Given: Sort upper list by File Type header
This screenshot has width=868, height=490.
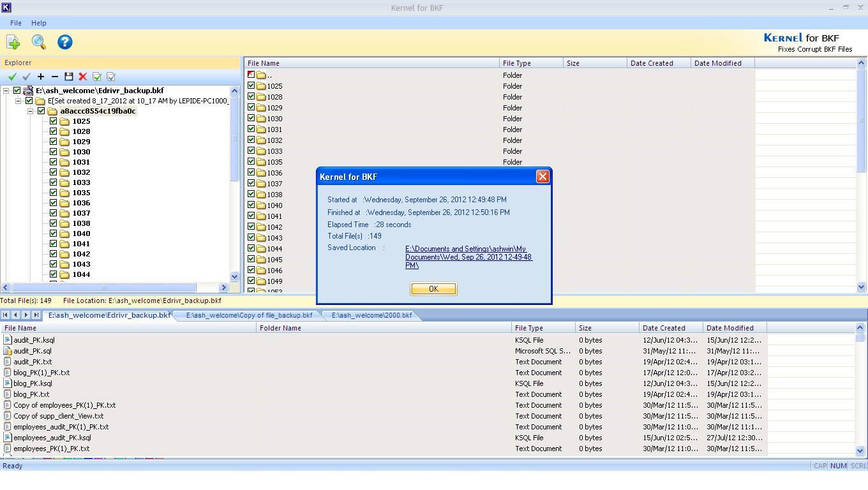Looking at the screenshot, I should tap(531, 63).
